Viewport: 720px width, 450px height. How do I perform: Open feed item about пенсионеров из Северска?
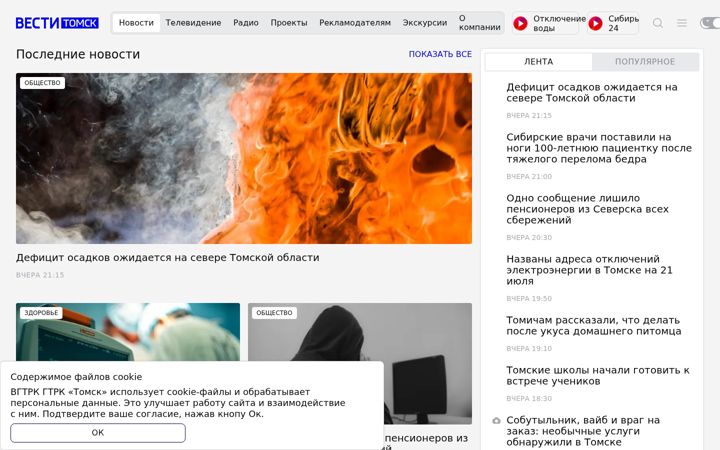(587, 209)
